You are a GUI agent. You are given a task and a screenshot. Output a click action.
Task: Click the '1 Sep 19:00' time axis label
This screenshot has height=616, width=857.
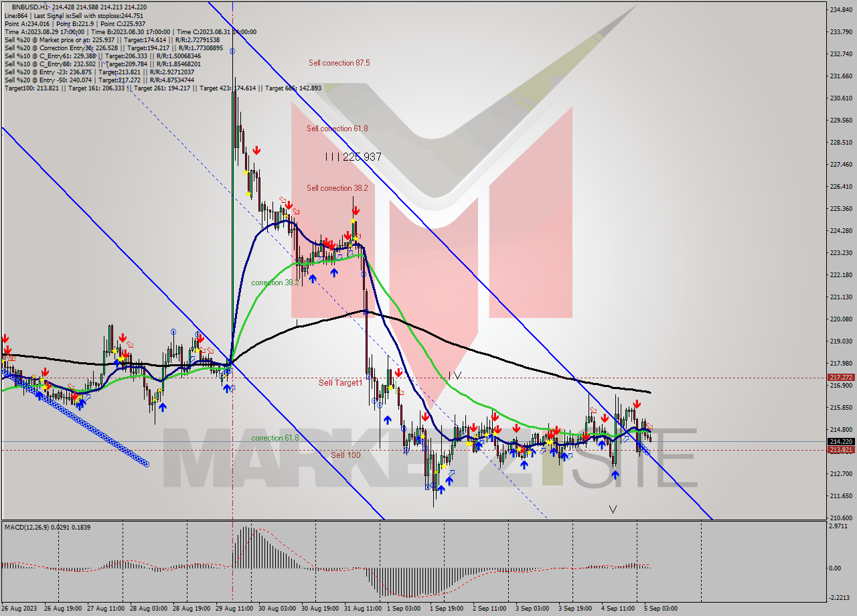447,609
